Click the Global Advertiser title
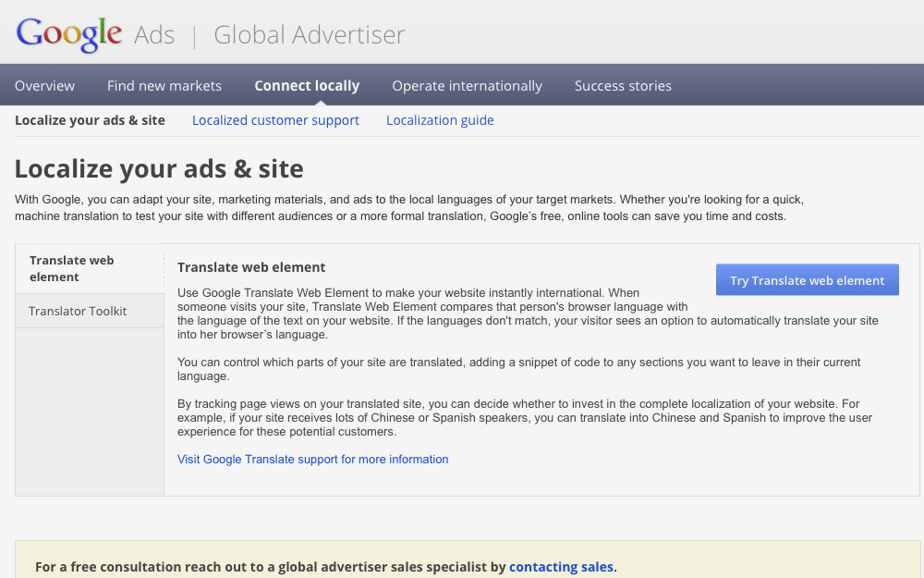 (309, 34)
